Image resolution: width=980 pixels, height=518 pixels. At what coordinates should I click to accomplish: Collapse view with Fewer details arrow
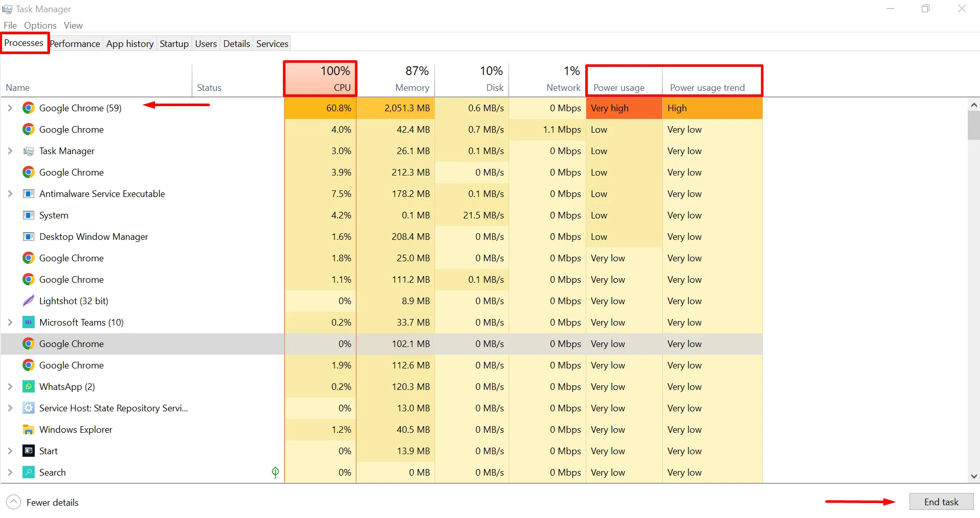pyautogui.click(x=14, y=502)
